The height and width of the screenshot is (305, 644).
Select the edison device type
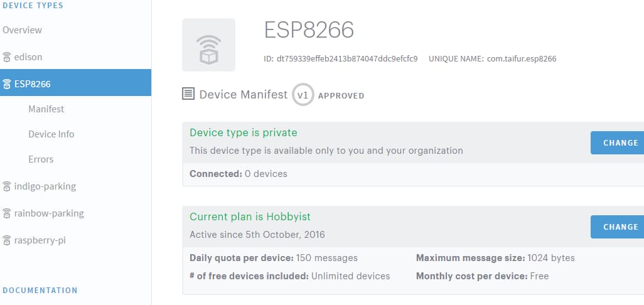(x=28, y=57)
